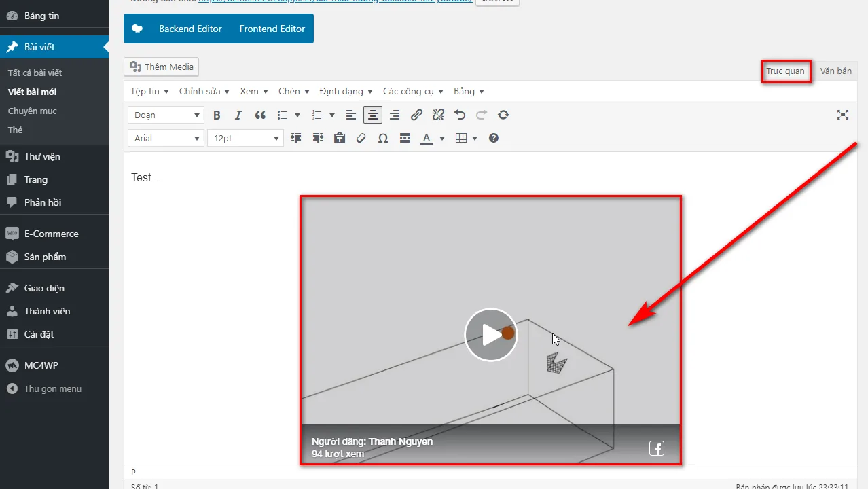
Task: Open the Trang pages section
Action: point(54,179)
